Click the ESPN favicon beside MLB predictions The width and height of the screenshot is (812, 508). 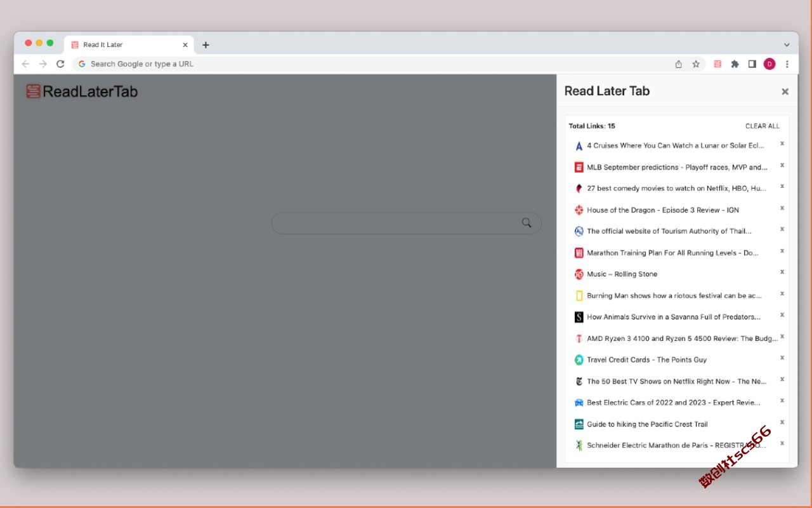(x=579, y=167)
